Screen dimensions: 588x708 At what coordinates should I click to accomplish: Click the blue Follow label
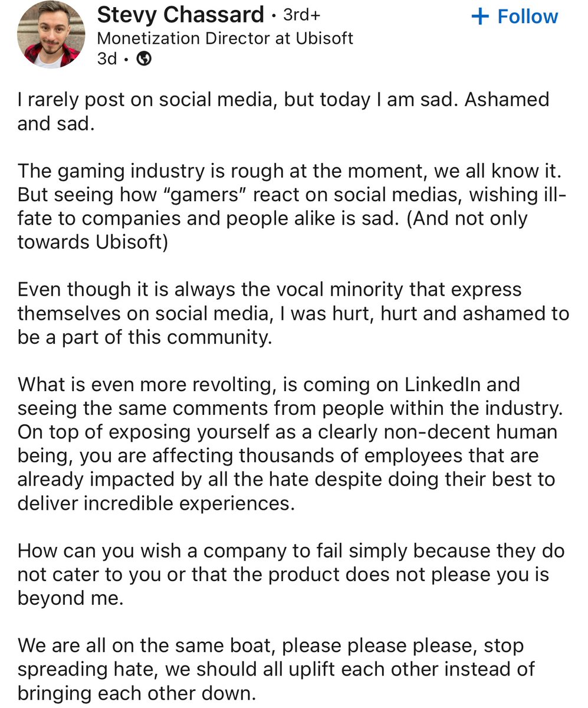click(528, 16)
